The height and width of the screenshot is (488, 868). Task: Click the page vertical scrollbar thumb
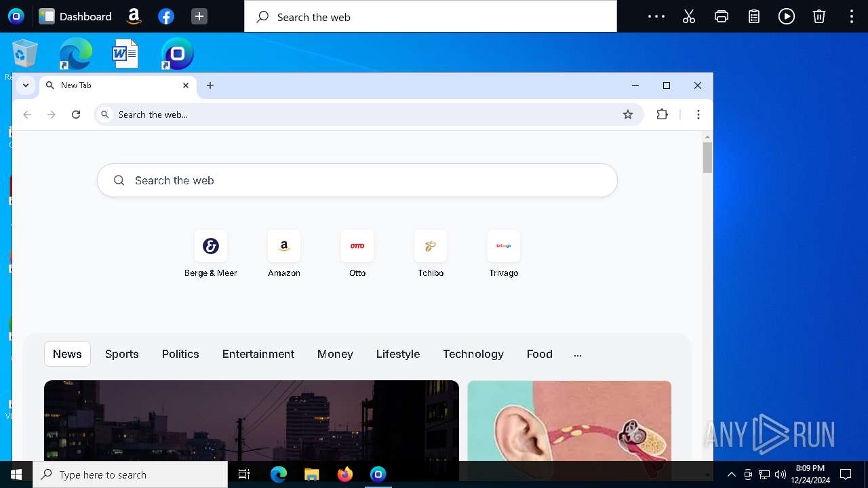[x=707, y=157]
